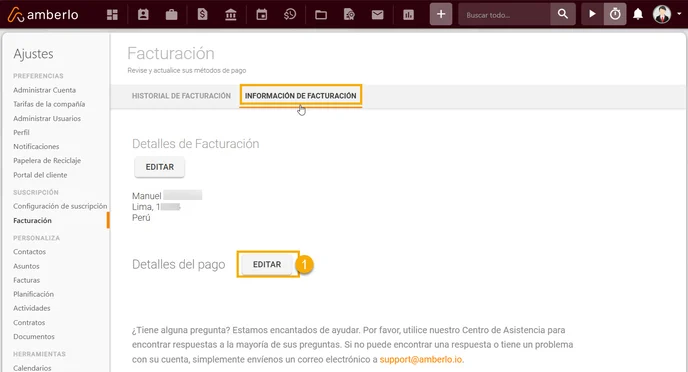Open the Contacts icon in top bar
The width and height of the screenshot is (688, 372).
click(143, 14)
